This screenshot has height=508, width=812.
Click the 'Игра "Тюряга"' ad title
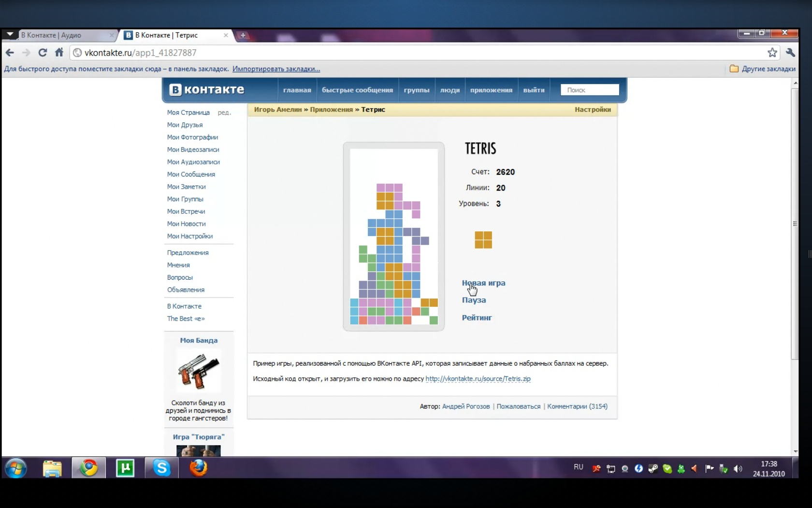coord(199,437)
